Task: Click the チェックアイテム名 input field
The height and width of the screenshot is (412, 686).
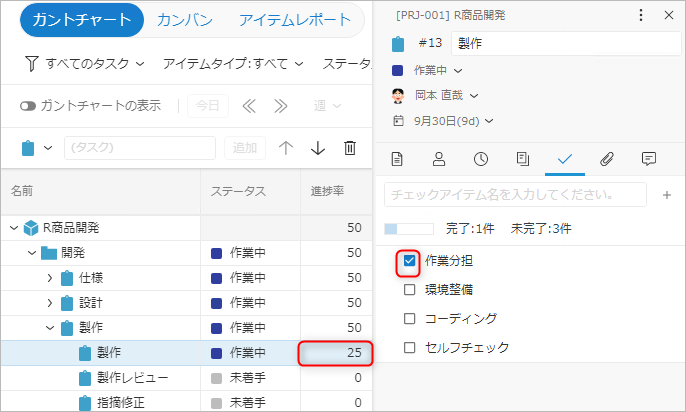Action: pos(514,194)
